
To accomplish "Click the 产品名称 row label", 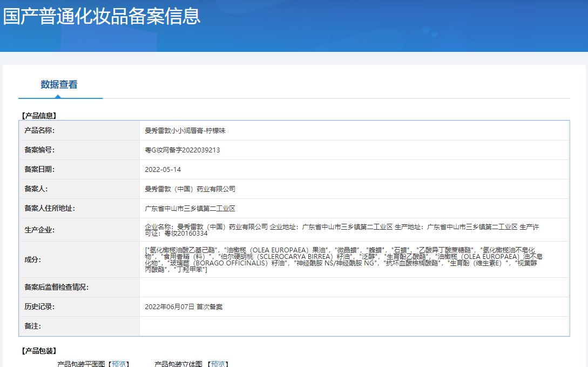I will [39, 131].
